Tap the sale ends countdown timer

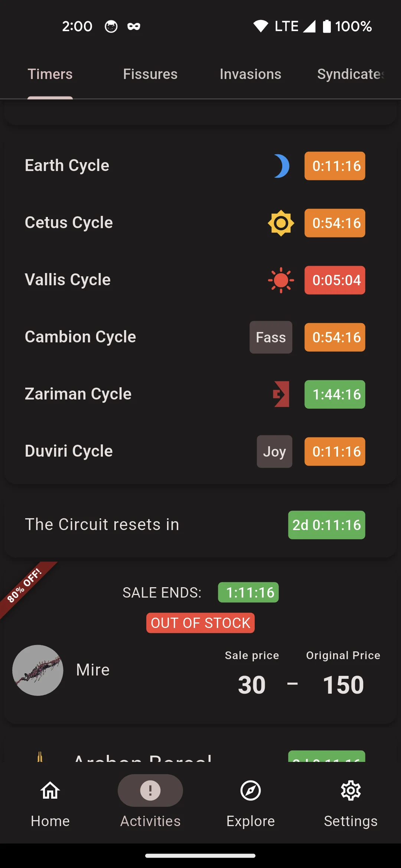click(248, 592)
